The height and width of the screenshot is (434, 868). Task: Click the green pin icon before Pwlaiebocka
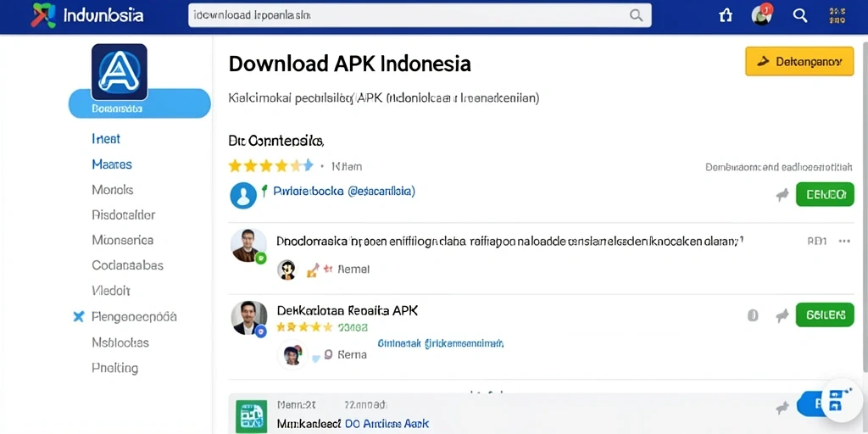(264, 191)
